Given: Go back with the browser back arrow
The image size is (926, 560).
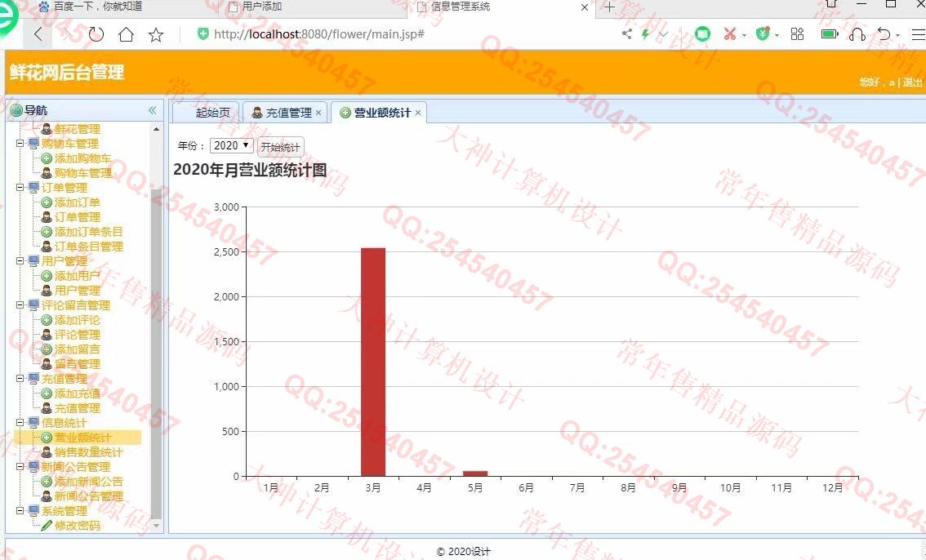Looking at the screenshot, I should click(38, 34).
